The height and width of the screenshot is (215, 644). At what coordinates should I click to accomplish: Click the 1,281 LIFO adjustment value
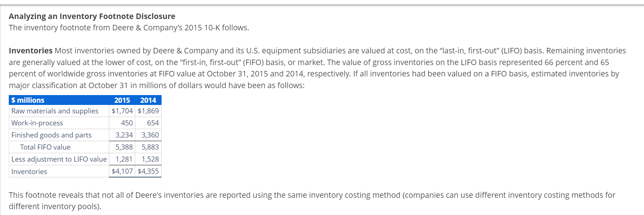click(x=124, y=159)
